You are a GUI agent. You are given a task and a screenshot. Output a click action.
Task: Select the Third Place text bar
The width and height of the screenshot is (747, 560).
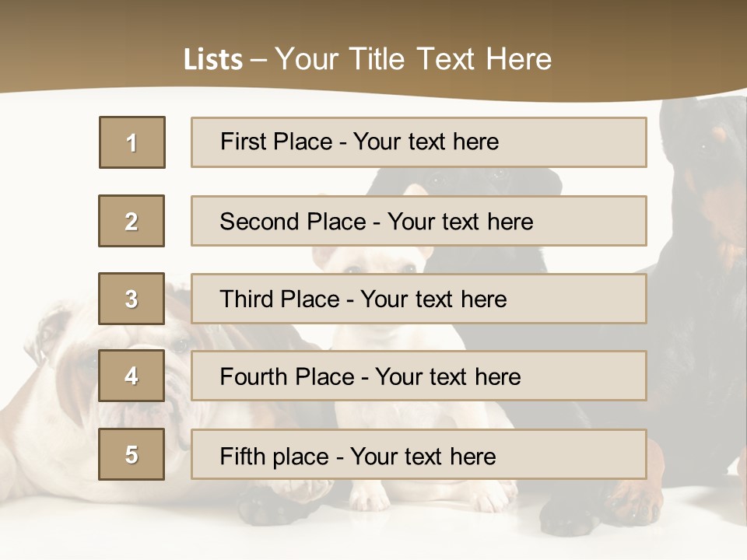click(419, 299)
